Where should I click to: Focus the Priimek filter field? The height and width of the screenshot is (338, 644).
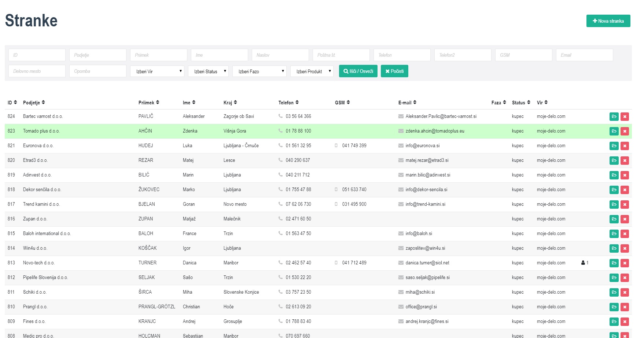159,55
